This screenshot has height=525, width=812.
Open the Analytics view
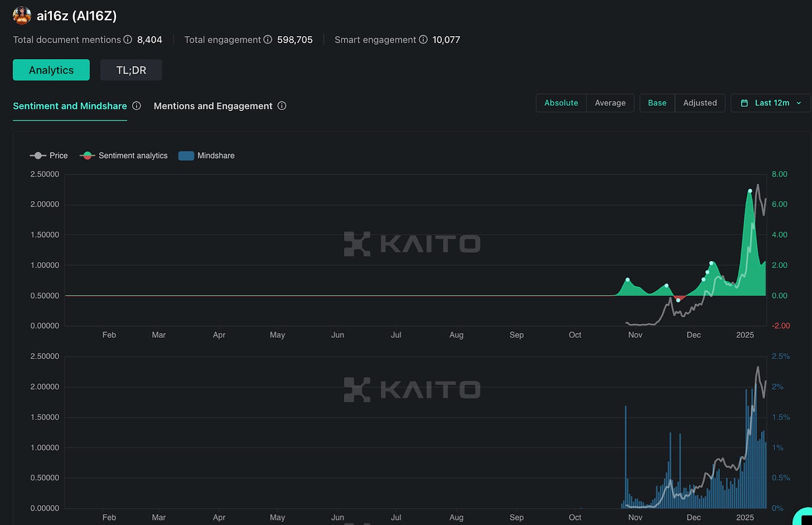tap(51, 70)
